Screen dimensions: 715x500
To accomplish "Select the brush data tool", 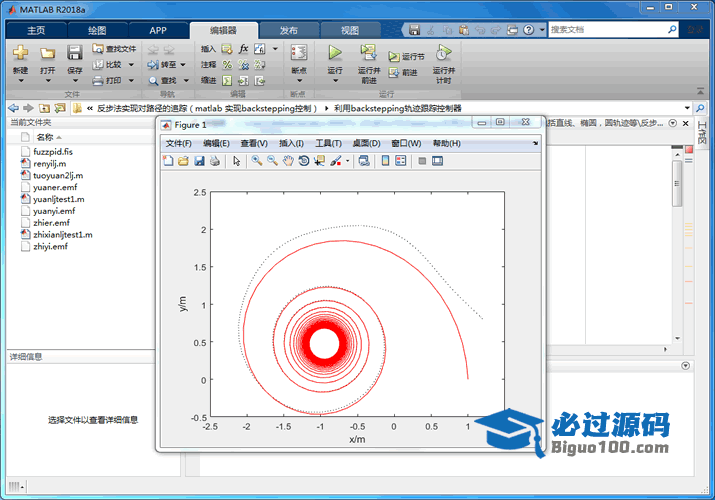I will pos(336,161).
